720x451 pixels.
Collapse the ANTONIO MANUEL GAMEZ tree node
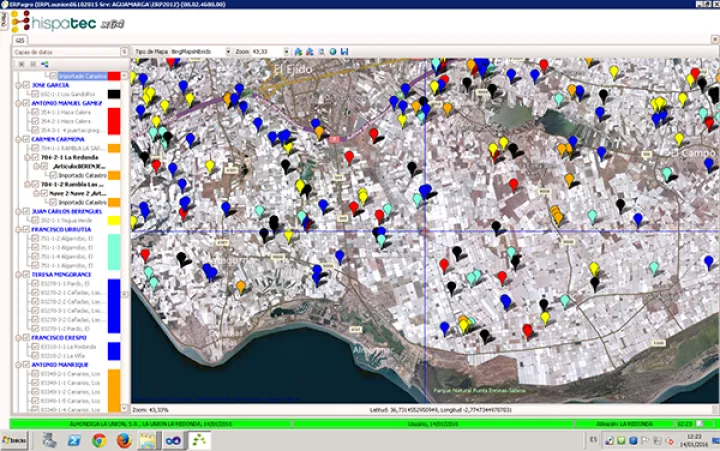pyautogui.click(x=16, y=104)
